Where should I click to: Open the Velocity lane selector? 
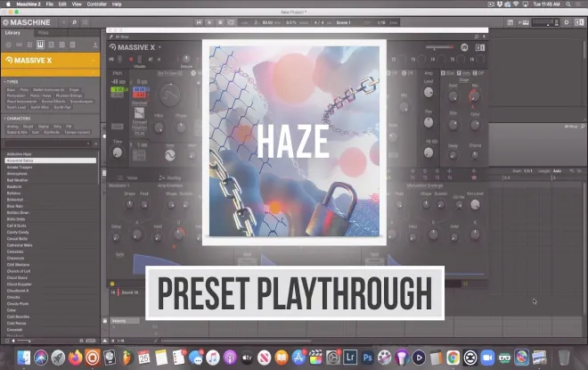click(x=125, y=321)
